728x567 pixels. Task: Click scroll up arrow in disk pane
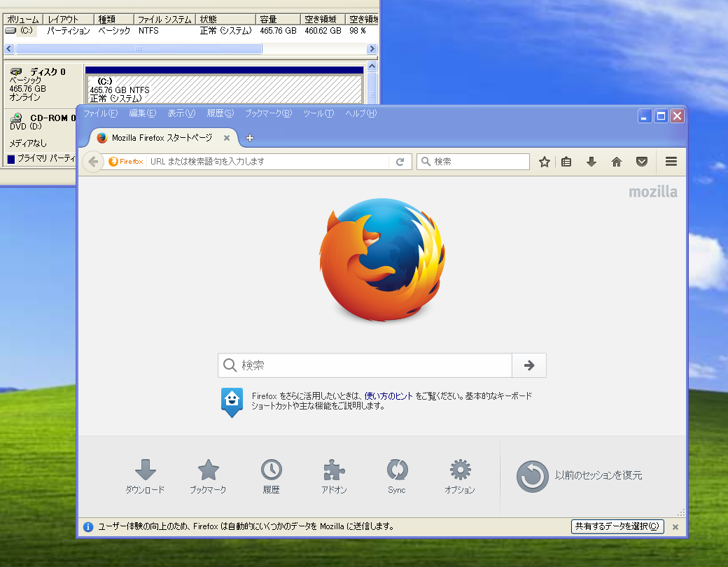point(372,66)
